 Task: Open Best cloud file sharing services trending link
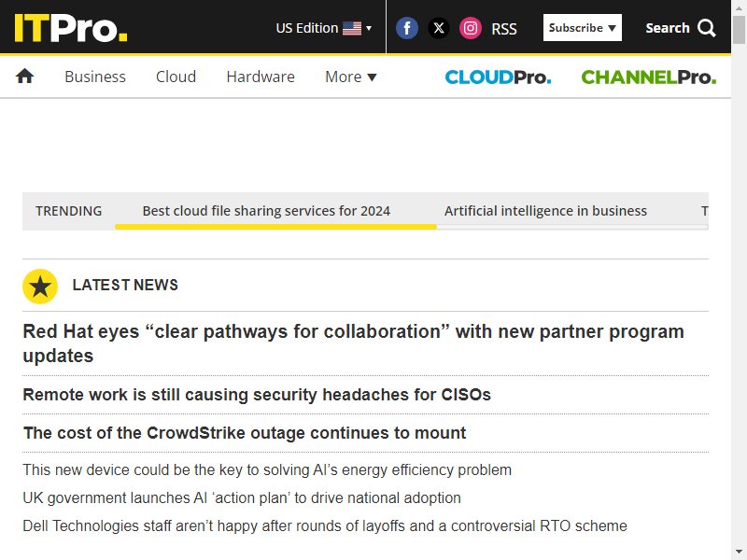click(266, 211)
